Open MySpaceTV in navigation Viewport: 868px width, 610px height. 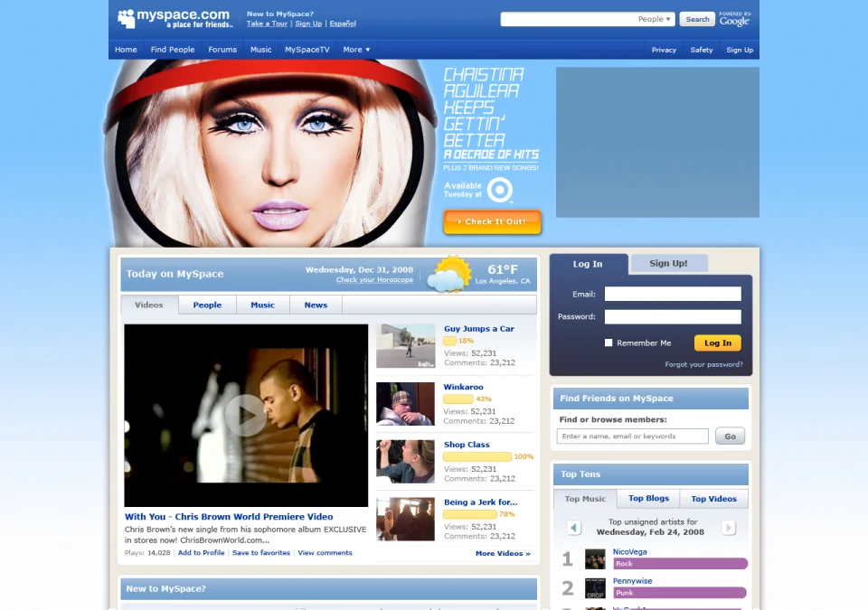point(307,50)
